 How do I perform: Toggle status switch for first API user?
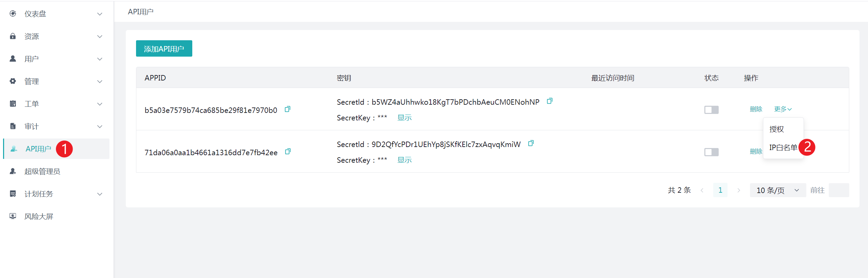pyautogui.click(x=711, y=110)
